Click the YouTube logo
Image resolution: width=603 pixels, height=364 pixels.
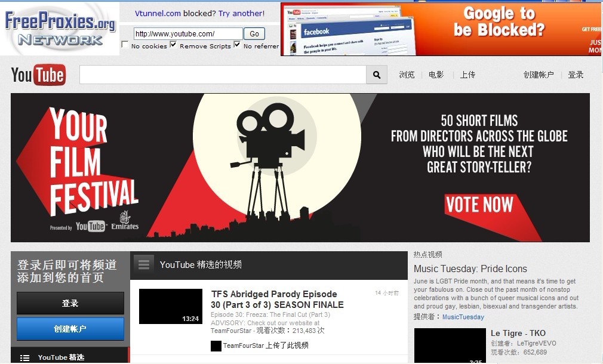click(x=38, y=75)
